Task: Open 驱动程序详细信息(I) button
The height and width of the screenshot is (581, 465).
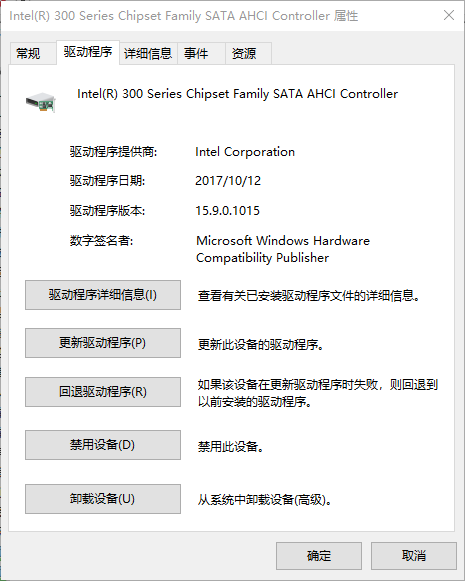Action: point(103,295)
